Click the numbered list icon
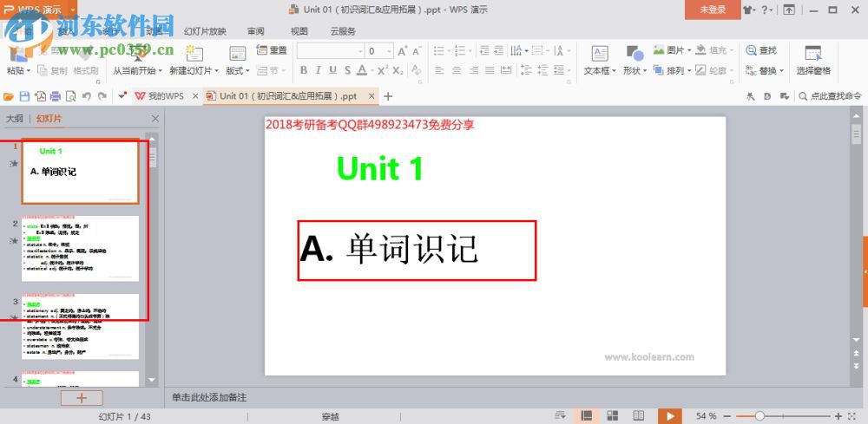 point(459,51)
